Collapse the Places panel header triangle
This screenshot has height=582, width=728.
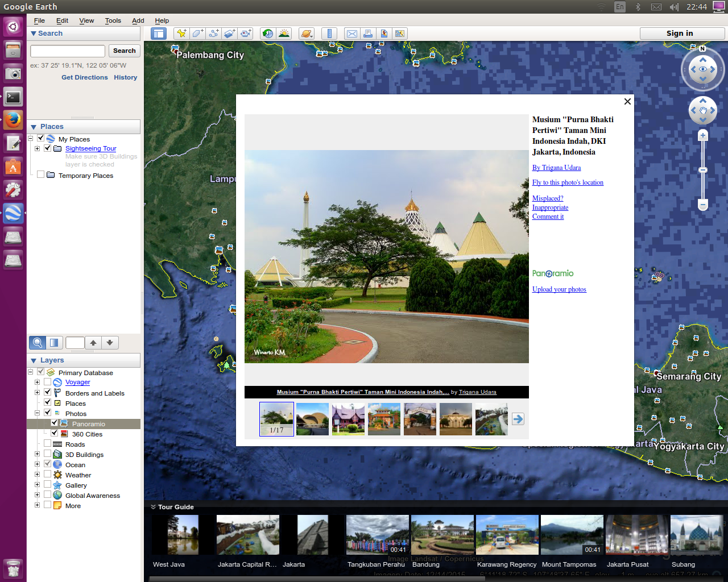click(x=34, y=127)
